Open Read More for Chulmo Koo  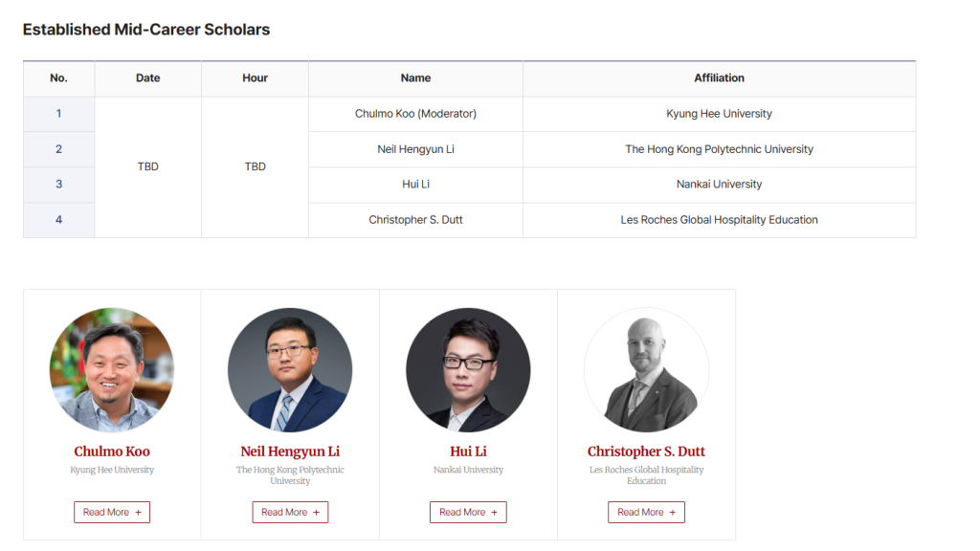tap(112, 512)
